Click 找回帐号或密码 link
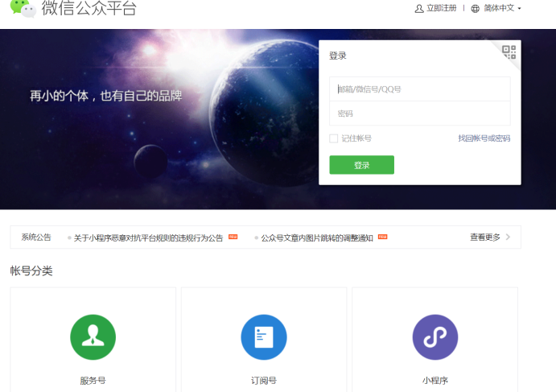Screen dimensions: 556x392 484,138
